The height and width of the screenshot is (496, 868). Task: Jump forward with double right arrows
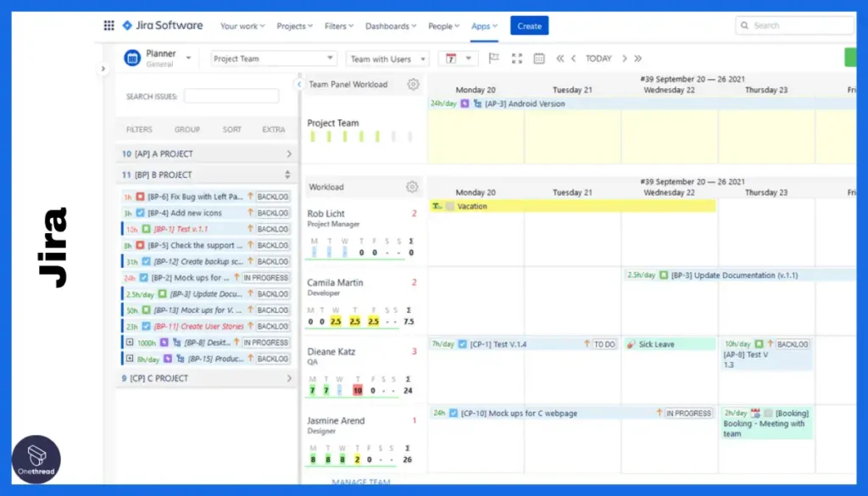637,59
